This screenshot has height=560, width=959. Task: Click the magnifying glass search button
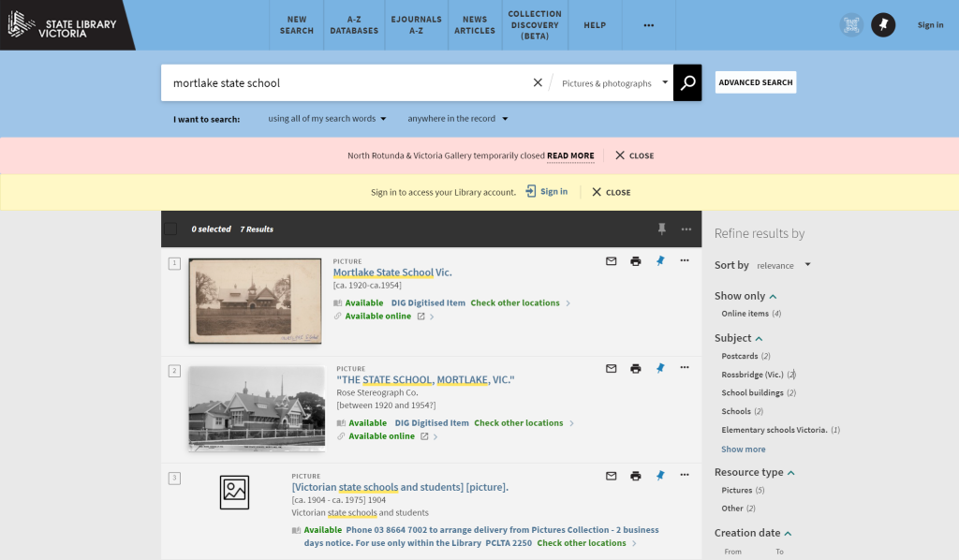(x=687, y=82)
